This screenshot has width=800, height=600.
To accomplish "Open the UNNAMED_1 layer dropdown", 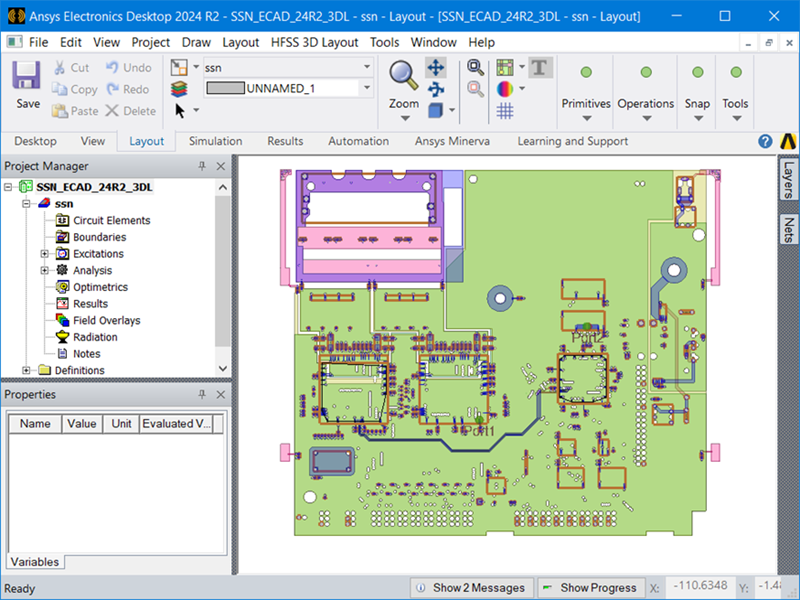I will (367, 88).
